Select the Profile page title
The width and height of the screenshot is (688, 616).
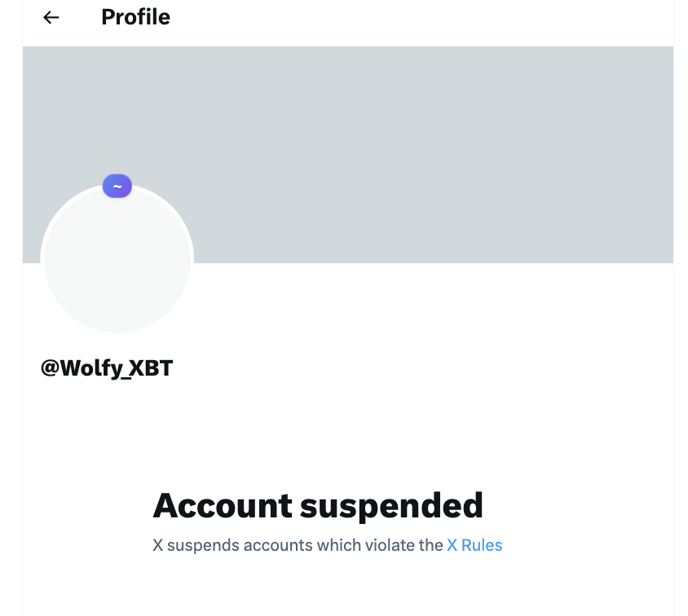[135, 18]
